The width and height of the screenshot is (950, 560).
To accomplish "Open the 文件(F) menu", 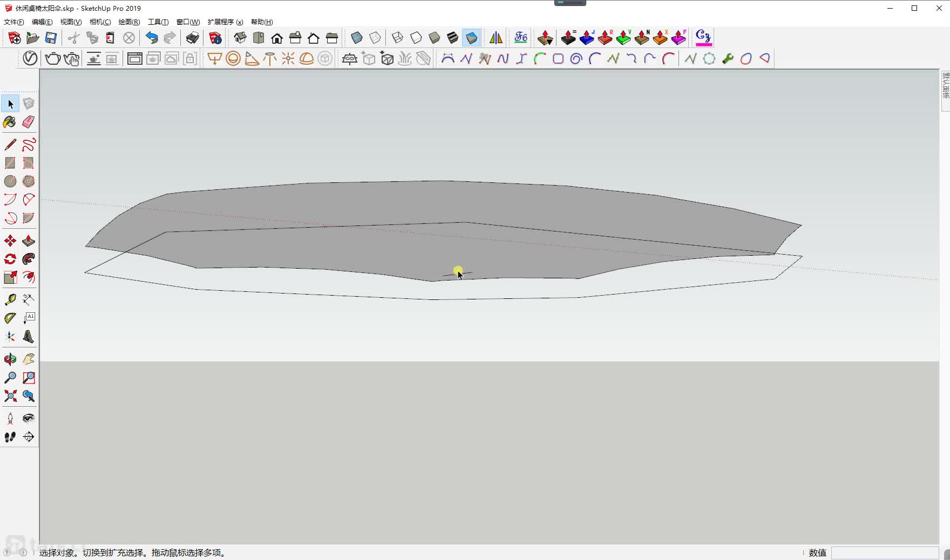I will (14, 22).
